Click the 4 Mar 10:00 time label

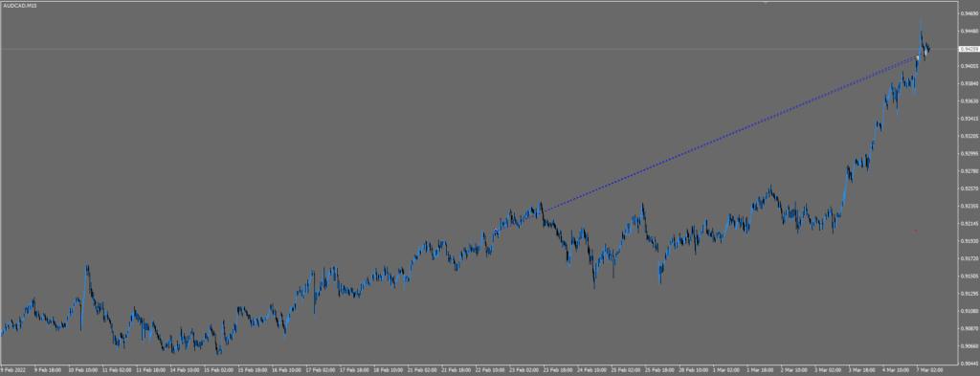point(896,369)
